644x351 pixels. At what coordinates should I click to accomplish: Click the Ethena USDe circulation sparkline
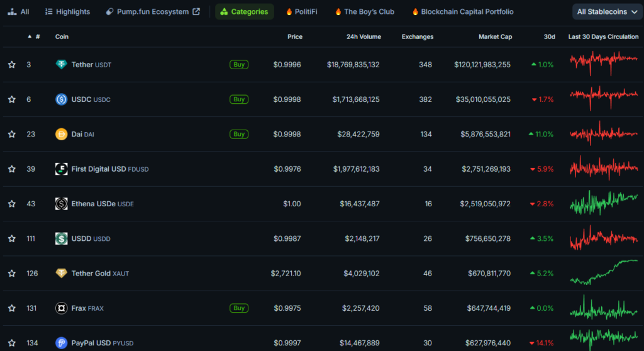click(x=603, y=203)
